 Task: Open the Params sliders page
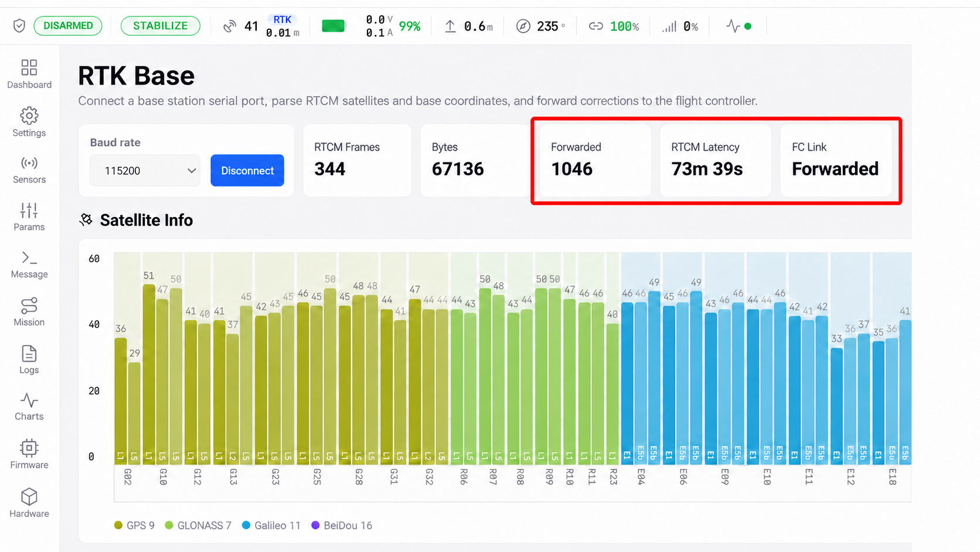click(29, 217)
